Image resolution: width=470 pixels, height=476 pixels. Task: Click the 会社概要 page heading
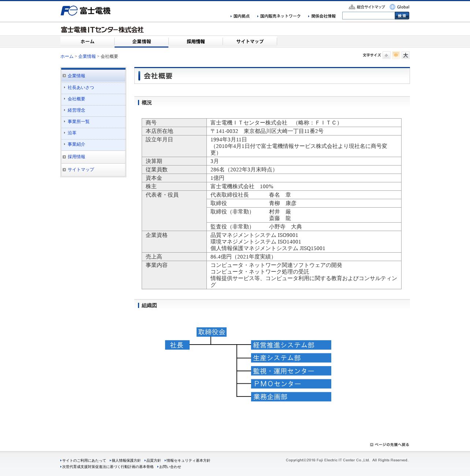click(x=158, y=76)
